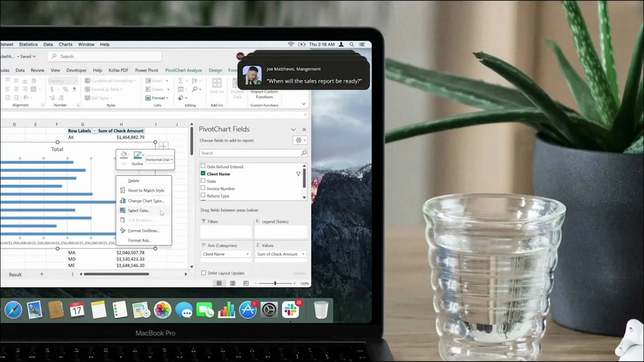This screenshot has width=644, height=362.
Task: Open the Developer ribbon tab
Action: point(76,70)
